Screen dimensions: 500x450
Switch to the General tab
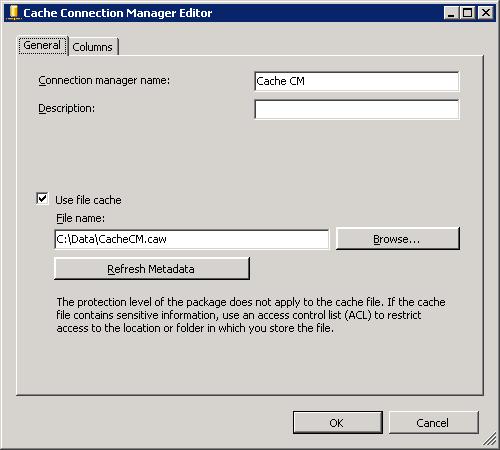click(42, 46)
